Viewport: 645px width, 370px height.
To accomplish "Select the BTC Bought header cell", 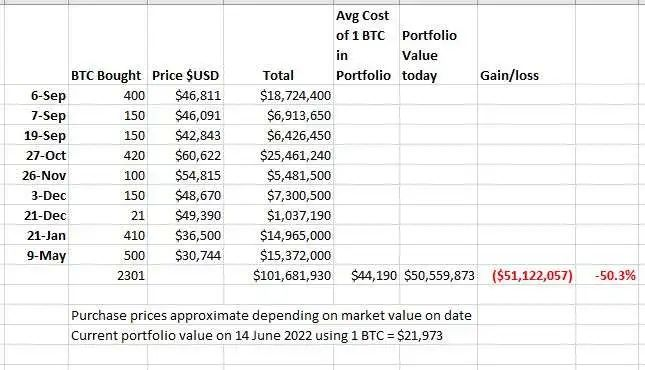I will [108, 44].
